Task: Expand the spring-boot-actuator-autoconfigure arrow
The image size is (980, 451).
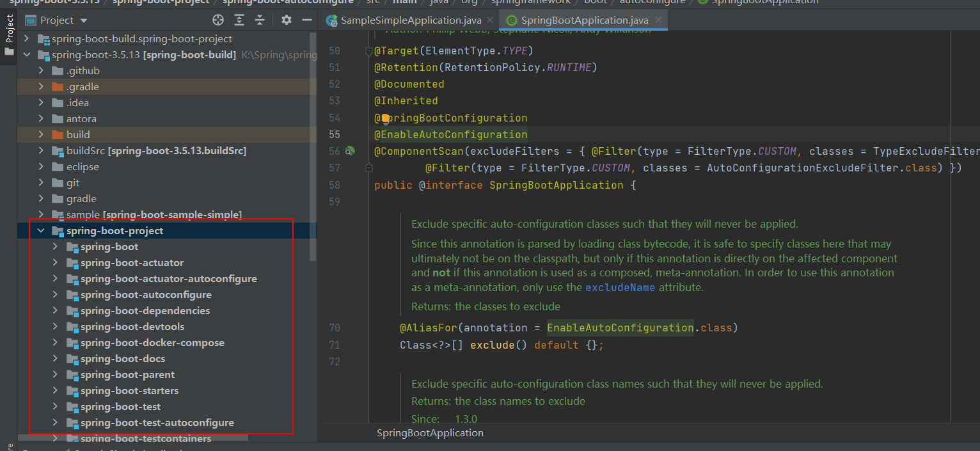Action: [55, 278]
